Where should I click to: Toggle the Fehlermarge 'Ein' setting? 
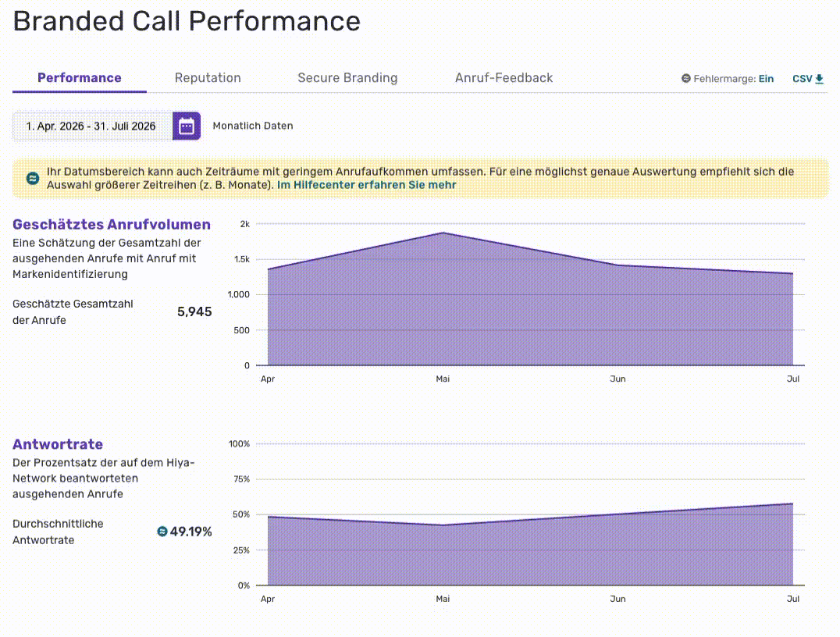point(766,79)
